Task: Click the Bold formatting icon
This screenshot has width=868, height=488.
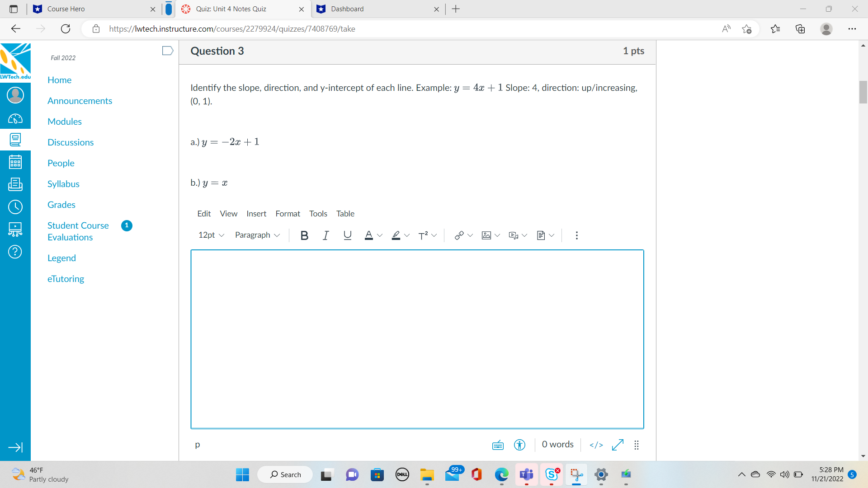Action: (x=305, y=234)
